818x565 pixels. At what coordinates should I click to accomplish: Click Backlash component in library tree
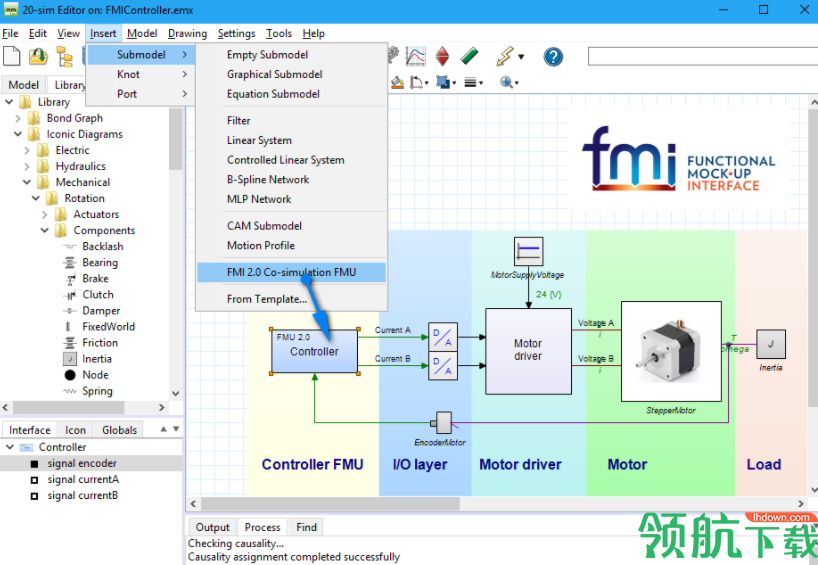click(103, 246)
